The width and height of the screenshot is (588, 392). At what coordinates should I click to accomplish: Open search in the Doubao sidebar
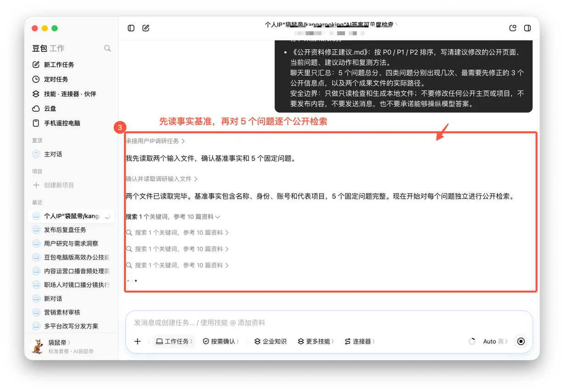pos(107,48)
